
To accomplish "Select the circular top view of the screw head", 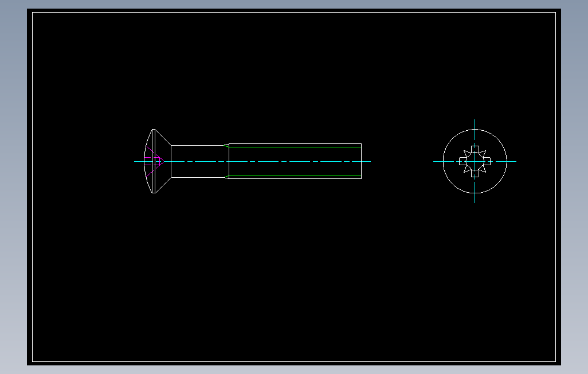I will [475, 161].
